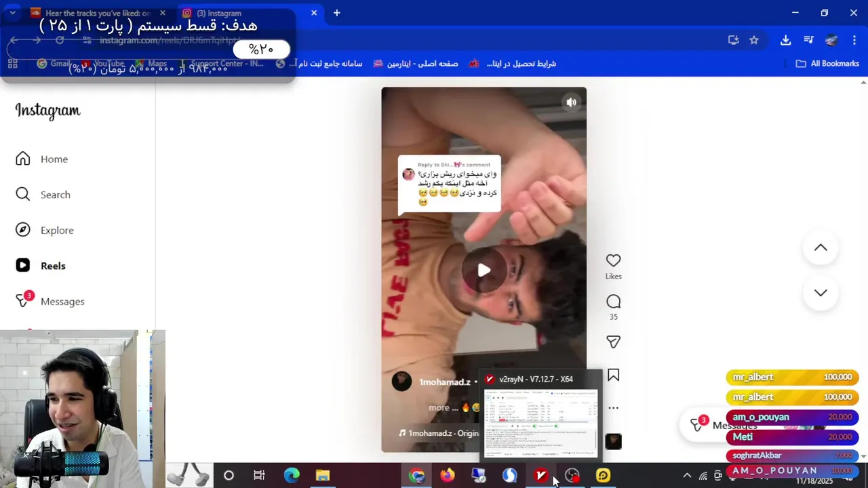Click the audio thumbnail below reel actions
Viewport: 868px width, 488px height.
coord(613,441)
